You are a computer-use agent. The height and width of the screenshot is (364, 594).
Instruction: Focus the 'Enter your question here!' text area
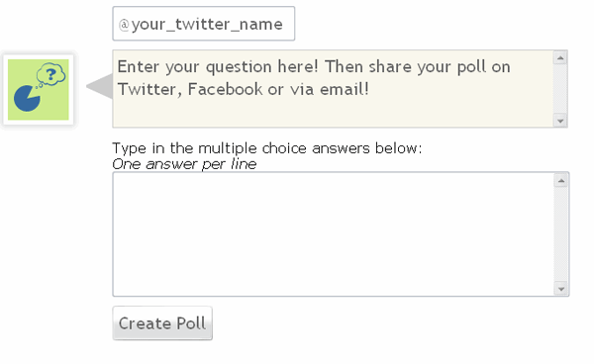click(334, 89)
